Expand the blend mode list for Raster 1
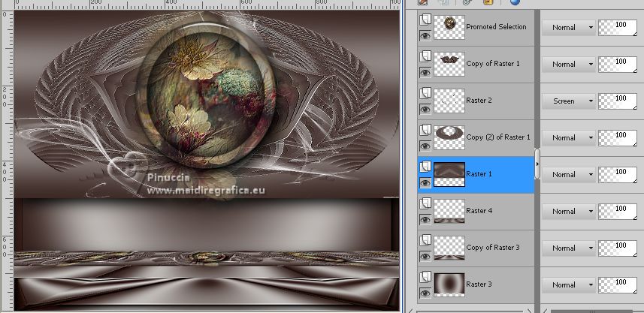This screenshot has width=644, height=313. [x=569, y=175]
